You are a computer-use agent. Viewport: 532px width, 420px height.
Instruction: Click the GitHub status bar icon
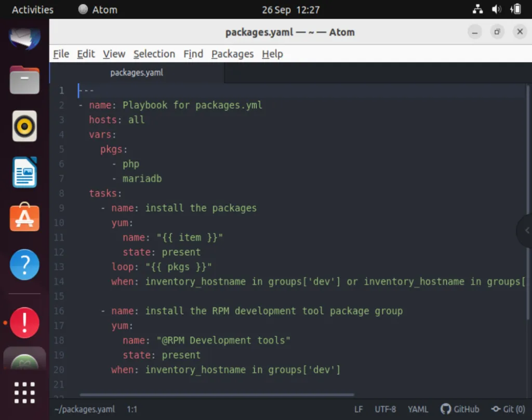[x=460, y=409]
